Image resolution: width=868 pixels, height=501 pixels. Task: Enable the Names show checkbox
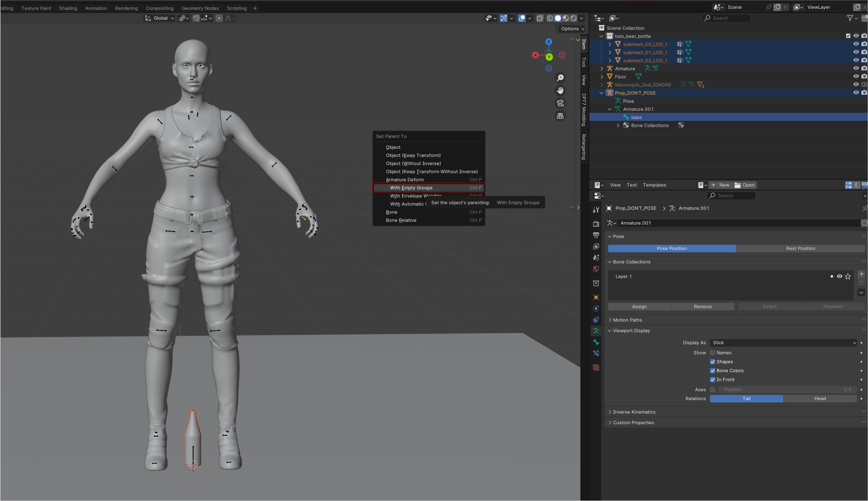712,353
